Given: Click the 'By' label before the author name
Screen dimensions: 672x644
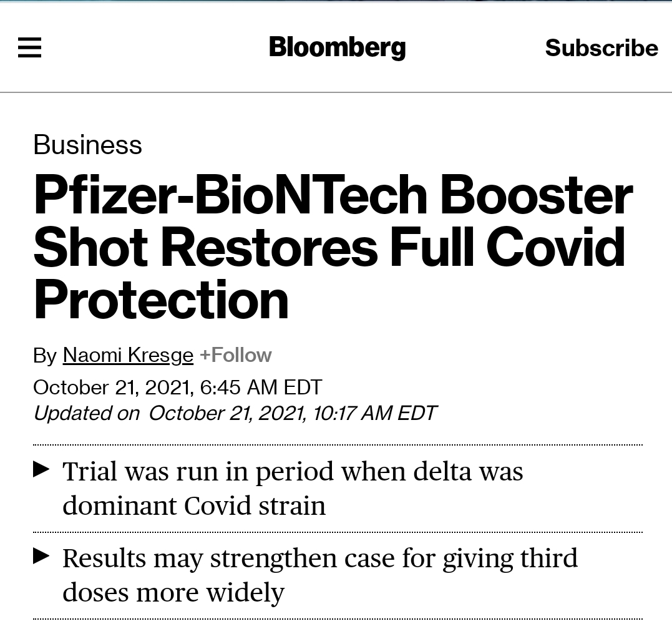Looking at the screenshot, I should point(45,355).
